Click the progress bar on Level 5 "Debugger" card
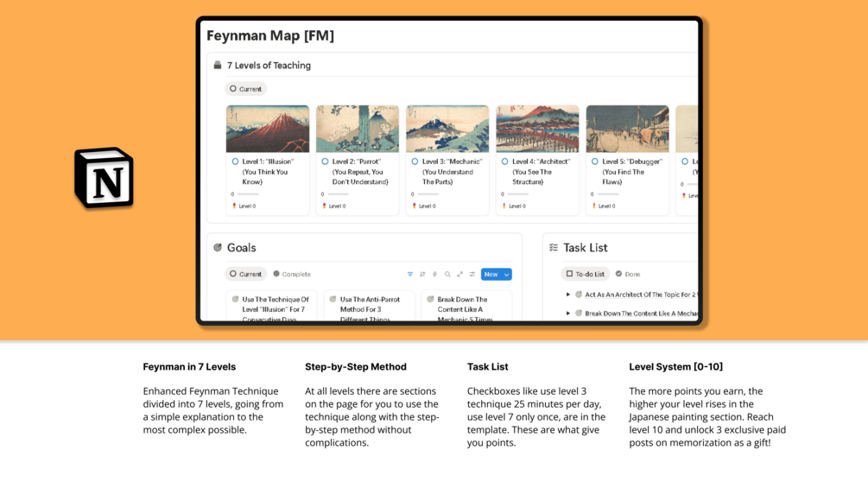This screenshot has width=868, height=488. tap(608, 194)
